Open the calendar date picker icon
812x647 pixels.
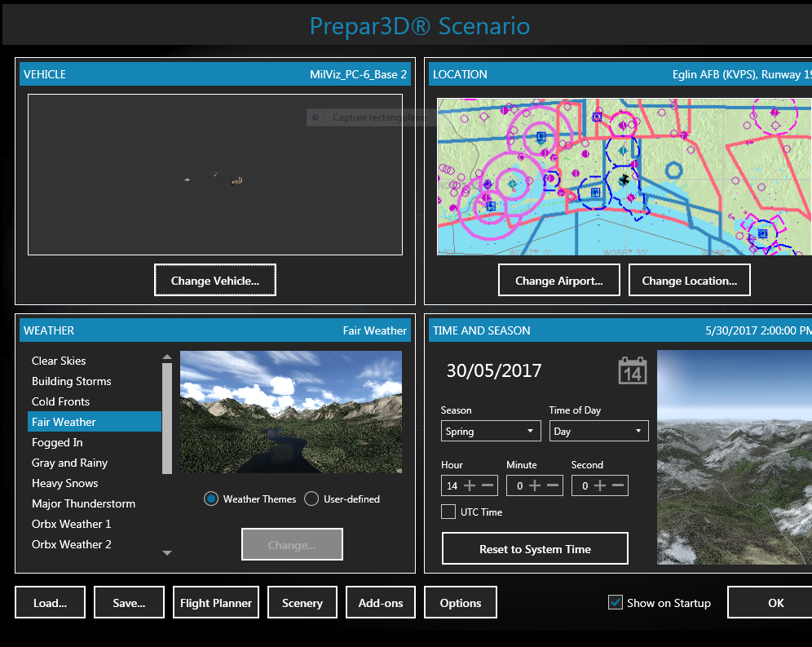(633, 370)
